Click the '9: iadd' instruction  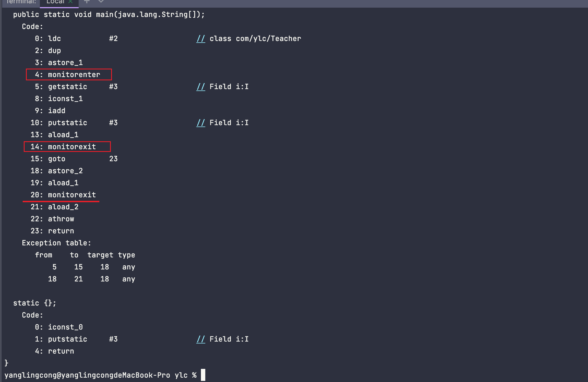click(50, 111)
